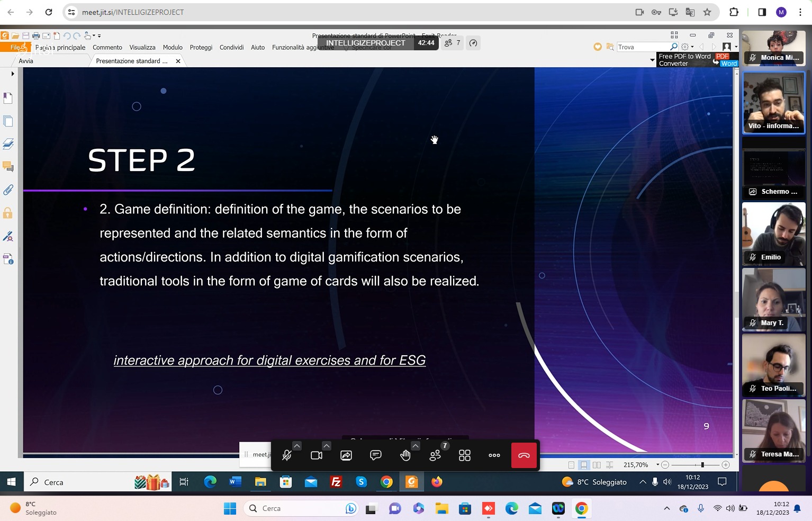
Task: Open the page thumbnails panel in sidebar
Action: (x=8, y=121)
